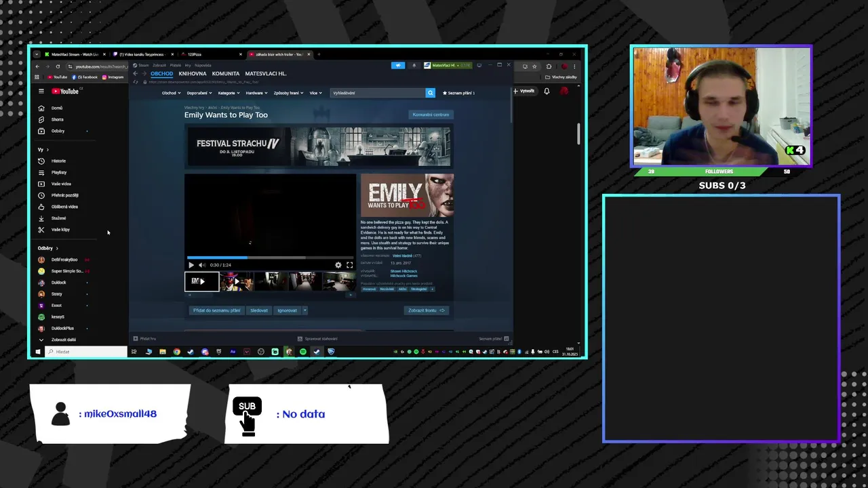Open Shawn Hitchcock developer link
This screenshot has width=868, height=488.
[403, 271]
